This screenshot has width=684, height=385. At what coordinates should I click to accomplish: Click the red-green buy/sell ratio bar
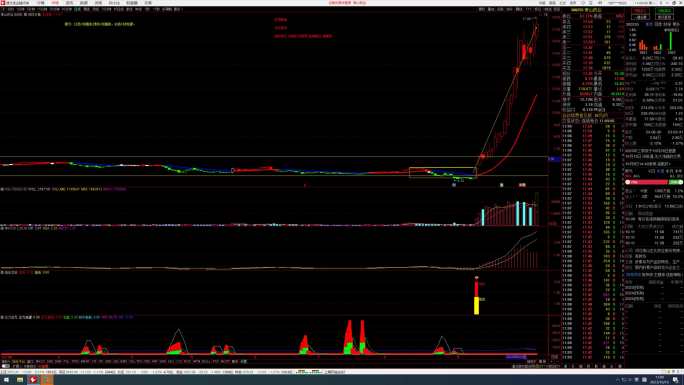[x=653, y=182]
